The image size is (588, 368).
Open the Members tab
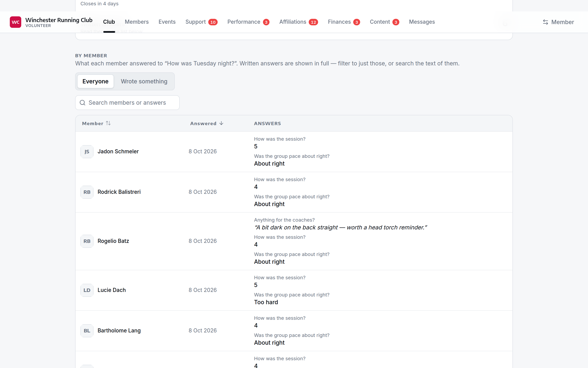click(x=137, y=22)
